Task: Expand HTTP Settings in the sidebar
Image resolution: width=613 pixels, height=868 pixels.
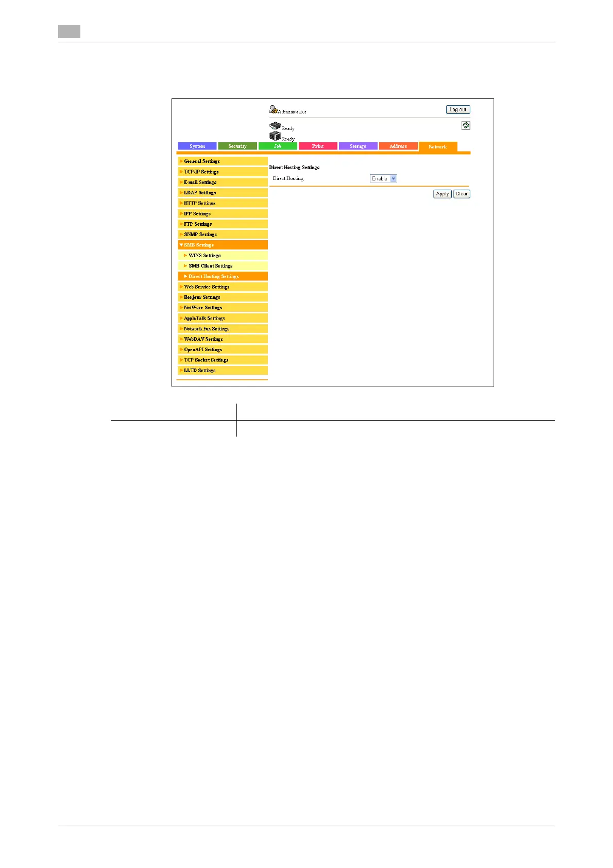Action: (223, 203)
